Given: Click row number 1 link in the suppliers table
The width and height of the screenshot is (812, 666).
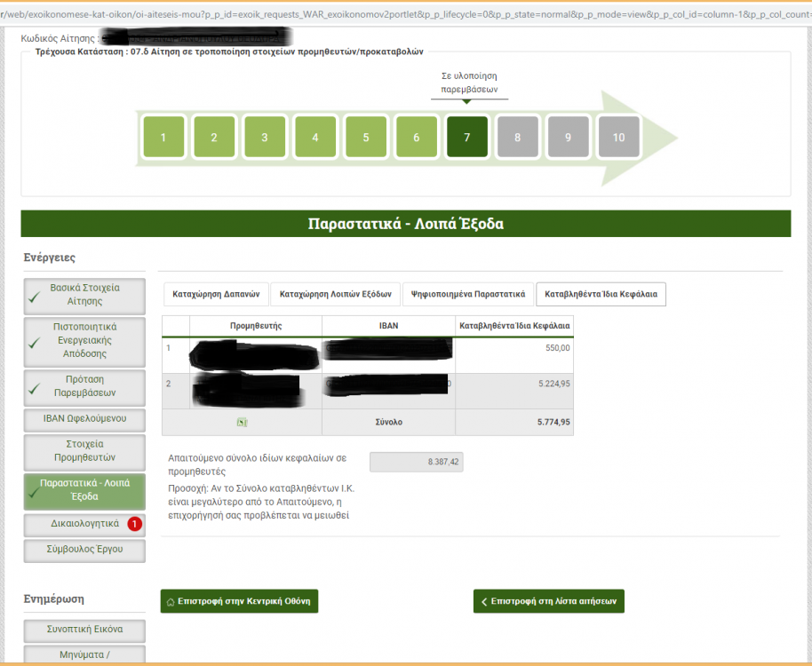Looking at the screenshot, I should [168, 347].
